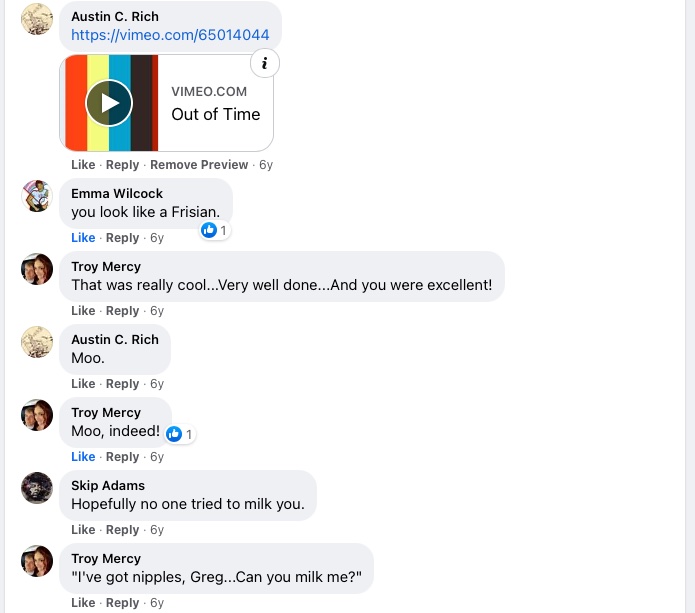Image resolution: width=695 pixels, height=613 pixels.
Task: Reply to Austin C. Rich's Moo comment
Action: (x=122, y=384)
